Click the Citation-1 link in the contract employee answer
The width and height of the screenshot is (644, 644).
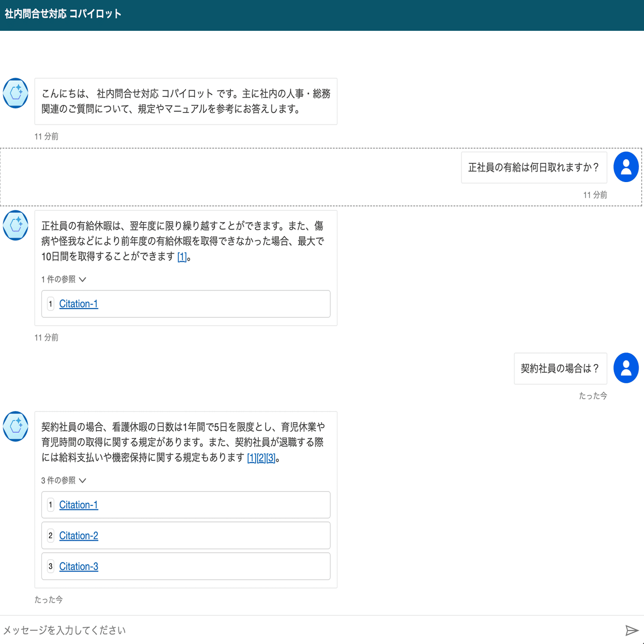coord(79,504)
